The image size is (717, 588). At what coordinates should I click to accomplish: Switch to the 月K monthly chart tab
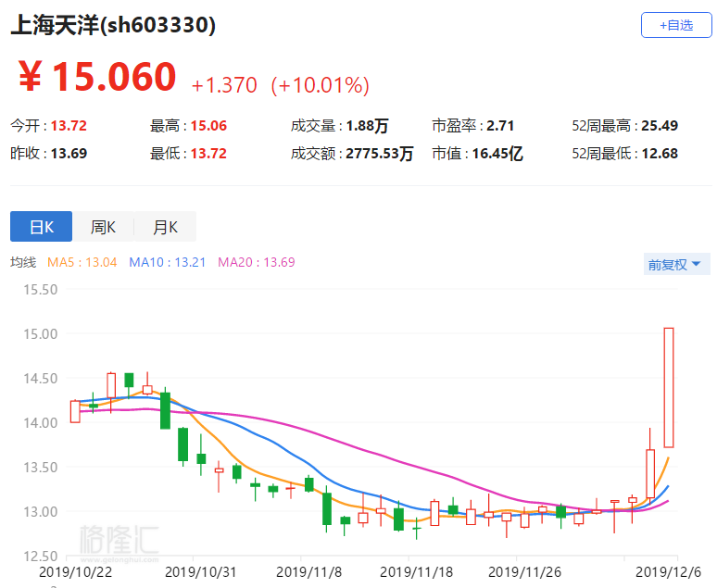[166, 226]
